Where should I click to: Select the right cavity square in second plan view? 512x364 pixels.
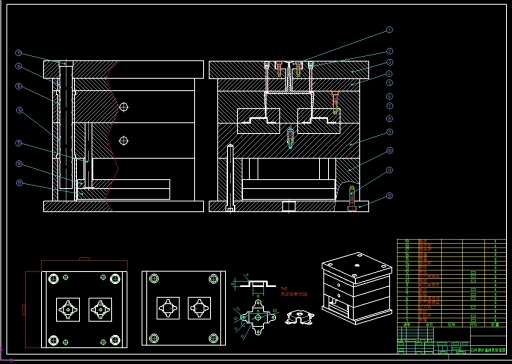point(199,308)
